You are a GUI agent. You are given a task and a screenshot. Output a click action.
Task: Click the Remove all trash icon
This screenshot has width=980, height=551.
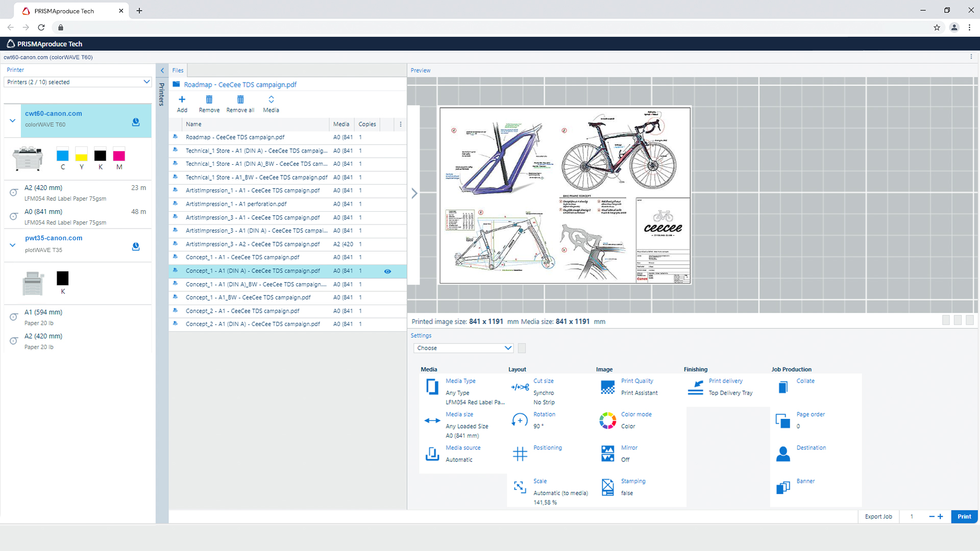pos(240,99)
